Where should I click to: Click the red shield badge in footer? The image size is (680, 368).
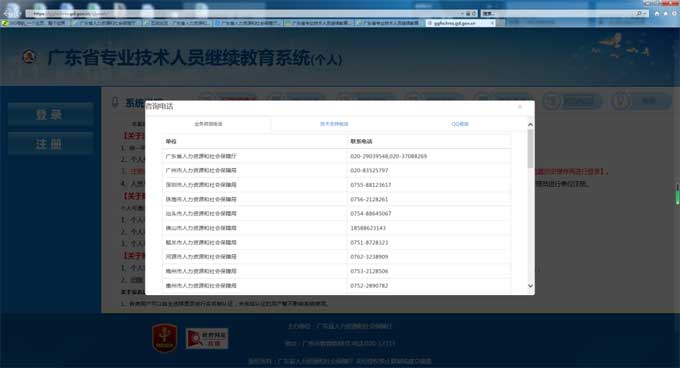coord(164,338)
